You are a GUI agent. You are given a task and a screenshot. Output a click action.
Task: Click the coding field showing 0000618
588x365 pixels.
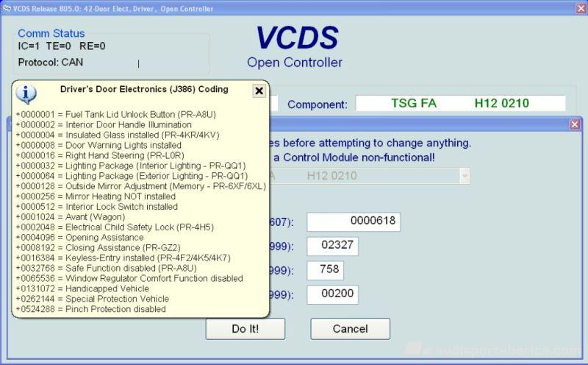(x=354, y=222)
